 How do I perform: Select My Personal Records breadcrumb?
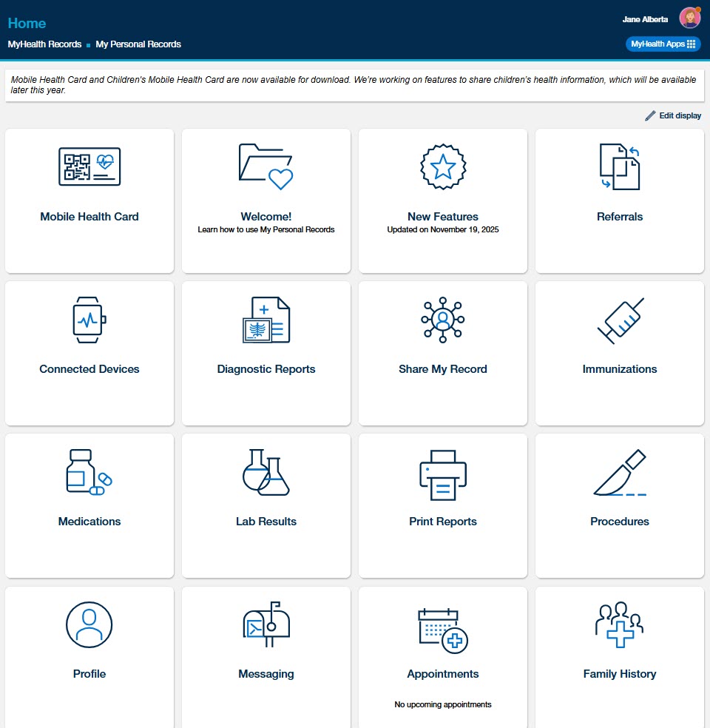point(138,44)
